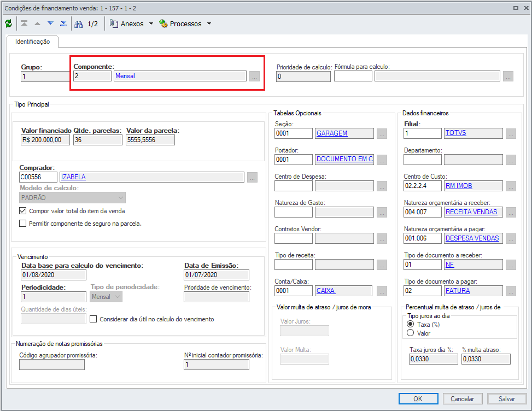The width and height of the screenshot is (532, 411).
Task: Click the Salvar button
Action: (x=506, y=399)
